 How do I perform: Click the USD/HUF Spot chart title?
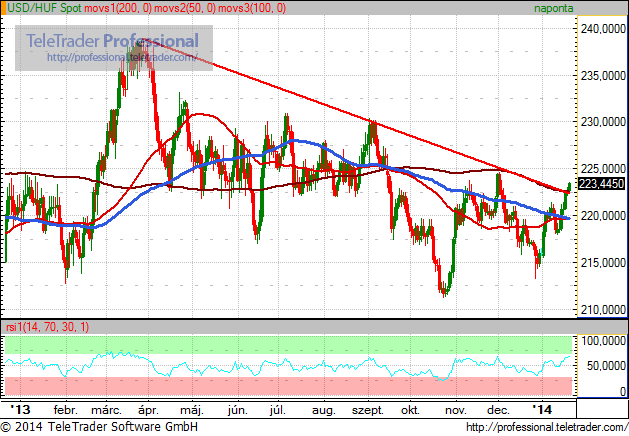click(x=44, y=8)
